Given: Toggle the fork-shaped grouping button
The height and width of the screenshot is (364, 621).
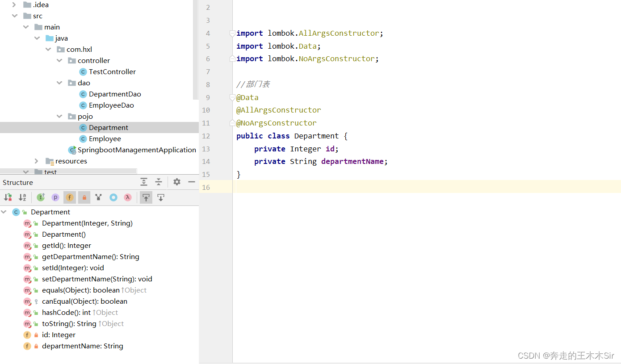Looking at the screenshot, I should (x=99, y=197).
